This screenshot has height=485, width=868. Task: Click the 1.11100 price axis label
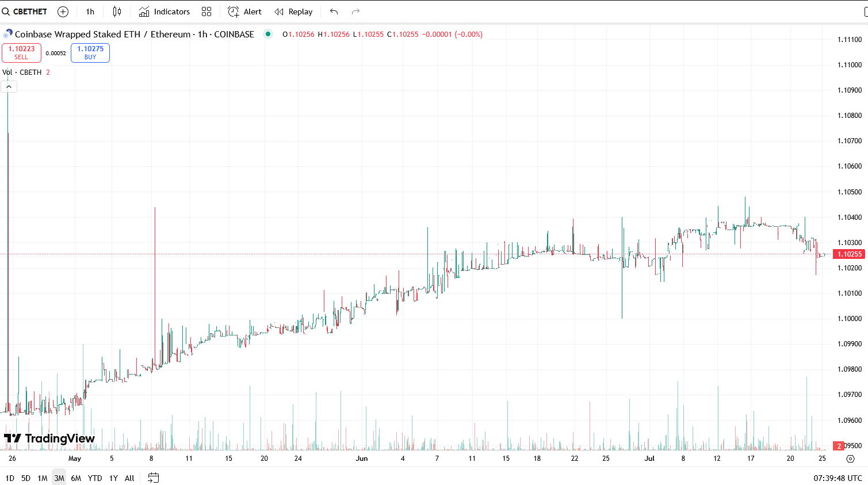[850, 40]
